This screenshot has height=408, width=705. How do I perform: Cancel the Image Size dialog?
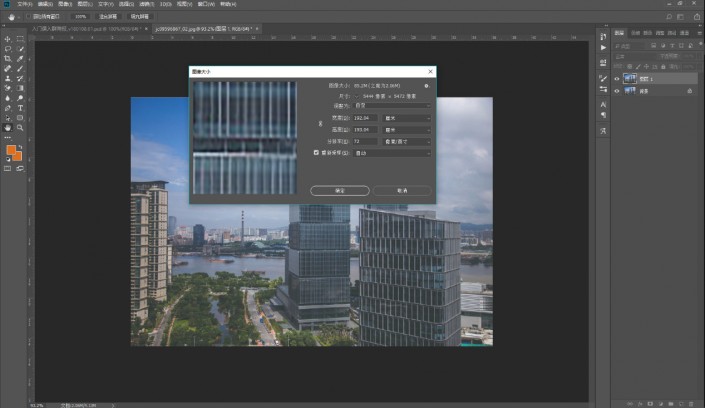point(402,191)
